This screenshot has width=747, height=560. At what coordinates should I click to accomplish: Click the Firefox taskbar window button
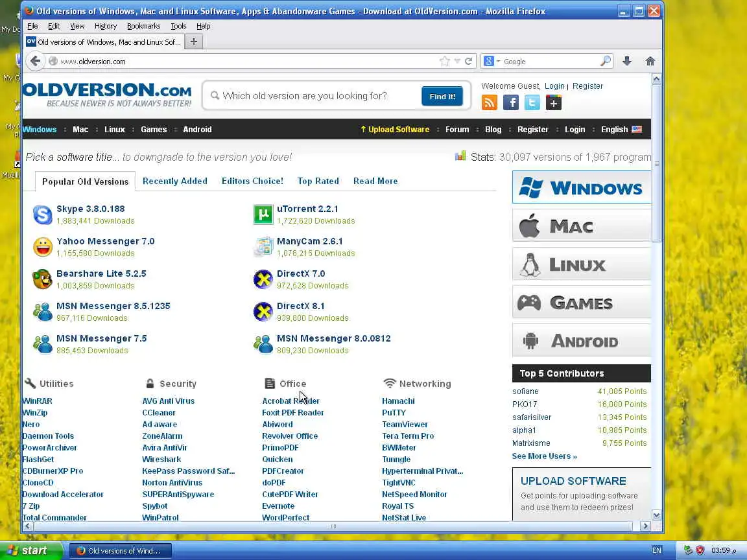[121, 550]
